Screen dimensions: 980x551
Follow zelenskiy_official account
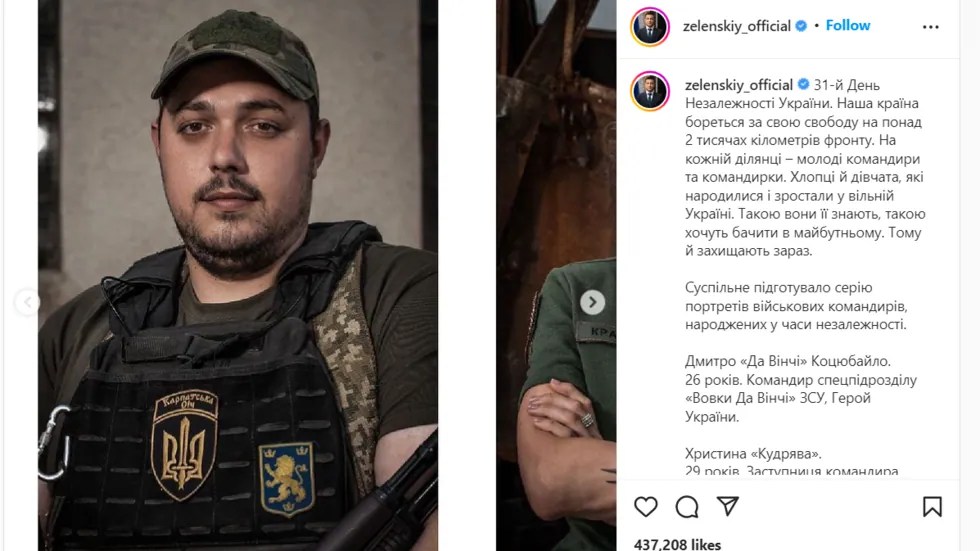pos(848,26)
